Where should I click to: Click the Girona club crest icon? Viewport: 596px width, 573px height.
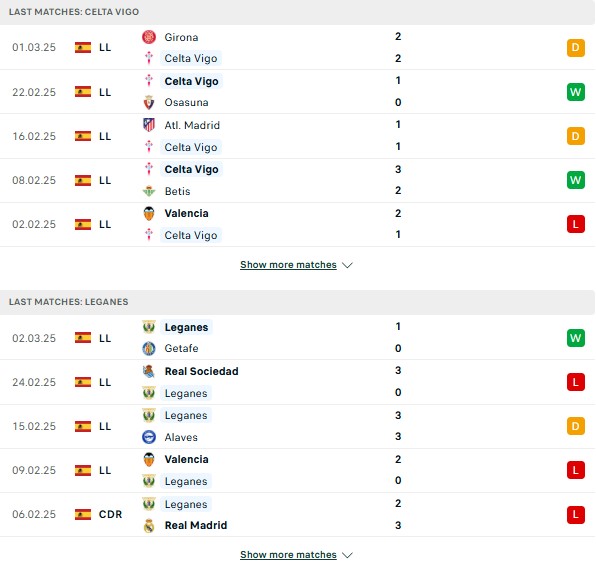149,37
